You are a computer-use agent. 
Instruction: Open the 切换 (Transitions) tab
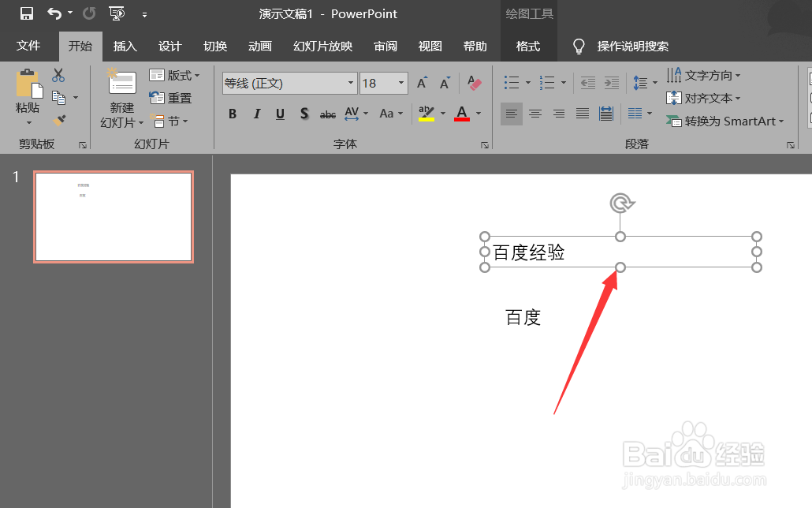point(215,46)
